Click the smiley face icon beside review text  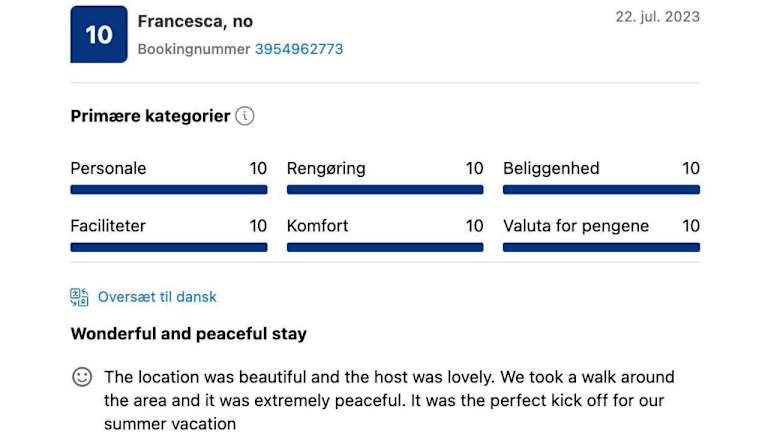pyautogui.click(x=82, y=377)
